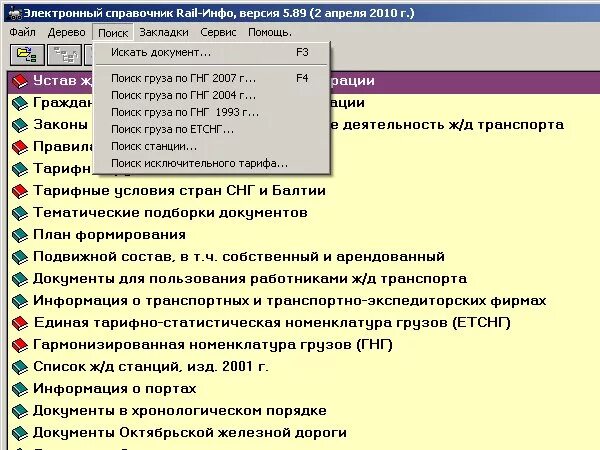The height and width of the screenshot is (450, 600).
Task: Select Тематические подборки документов
Action: click(170, 213)
